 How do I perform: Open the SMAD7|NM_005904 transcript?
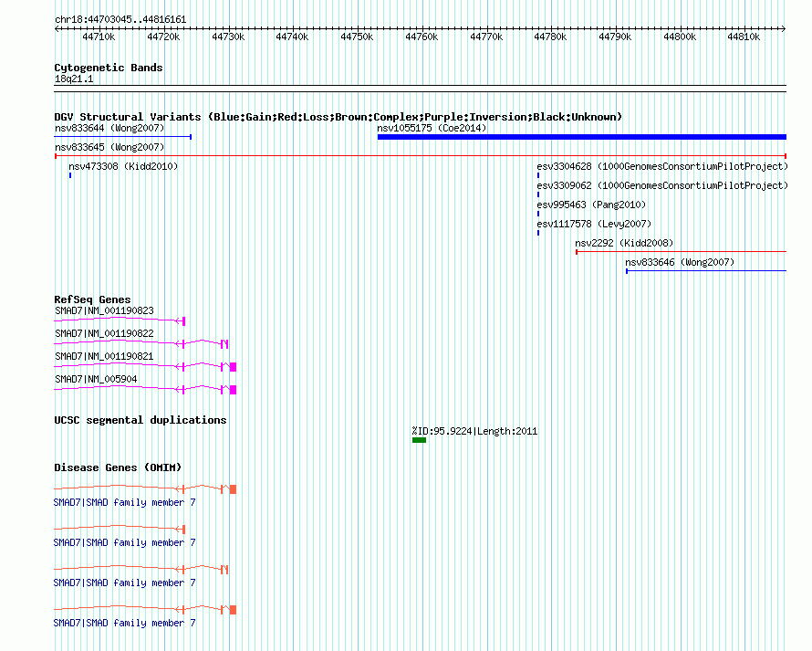tap(97, 380)
